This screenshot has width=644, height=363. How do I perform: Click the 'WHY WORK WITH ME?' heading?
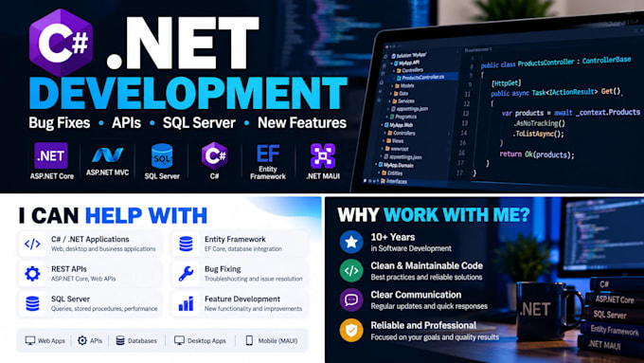tap(434, 214)
